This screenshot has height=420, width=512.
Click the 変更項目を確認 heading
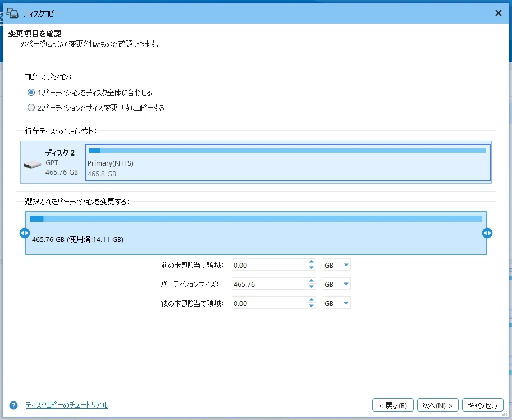[35, 34]
